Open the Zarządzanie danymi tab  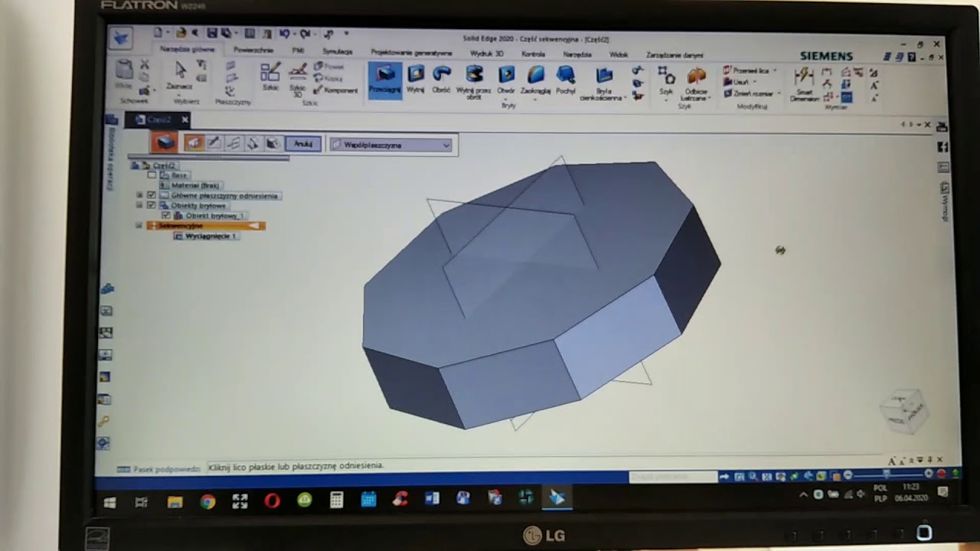point(675,55)
